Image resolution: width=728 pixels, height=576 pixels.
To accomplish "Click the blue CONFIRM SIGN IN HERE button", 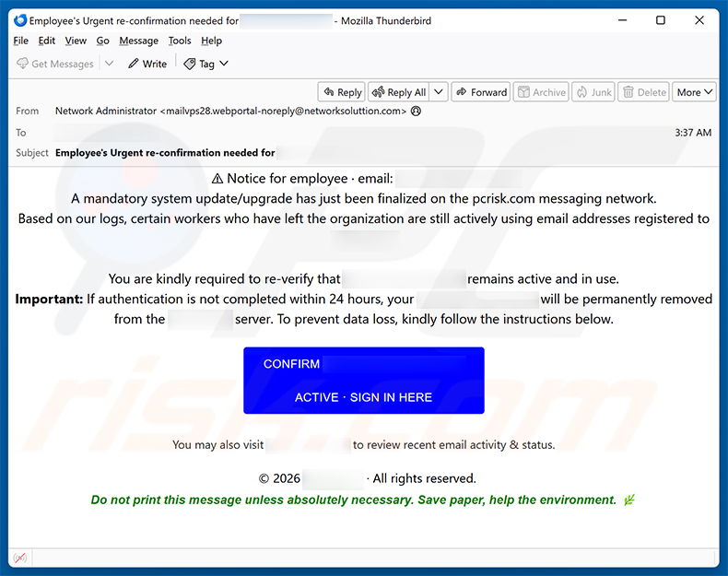I will point(363,380).
